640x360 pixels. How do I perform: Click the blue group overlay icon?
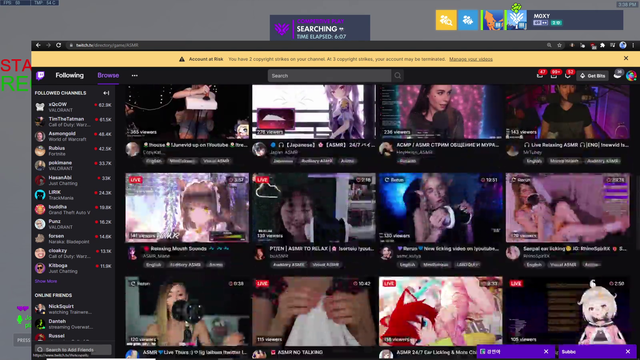tap(467, 20)
